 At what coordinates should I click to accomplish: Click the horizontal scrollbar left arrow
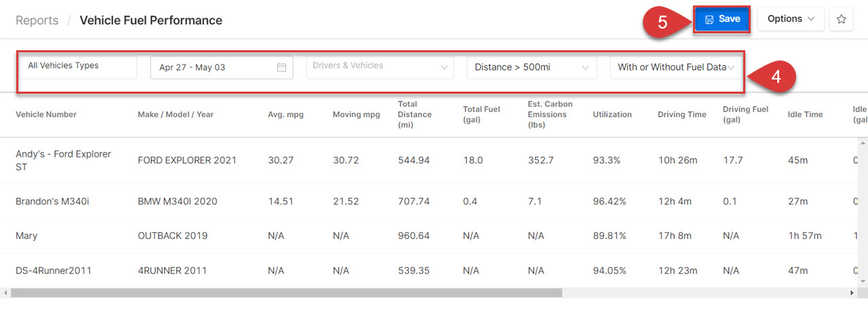pyautogui.click(x=5, y=293)
